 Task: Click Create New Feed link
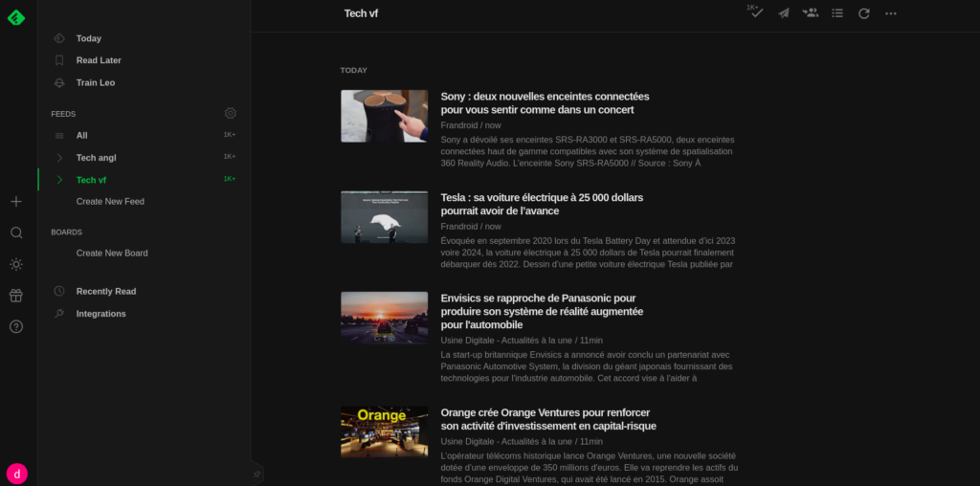[110, 202]
